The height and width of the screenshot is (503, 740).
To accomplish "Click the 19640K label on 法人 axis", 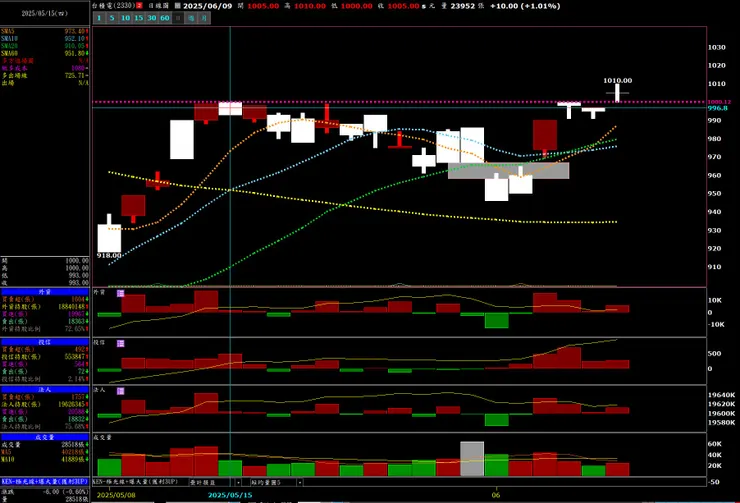I will coord(722,395).
